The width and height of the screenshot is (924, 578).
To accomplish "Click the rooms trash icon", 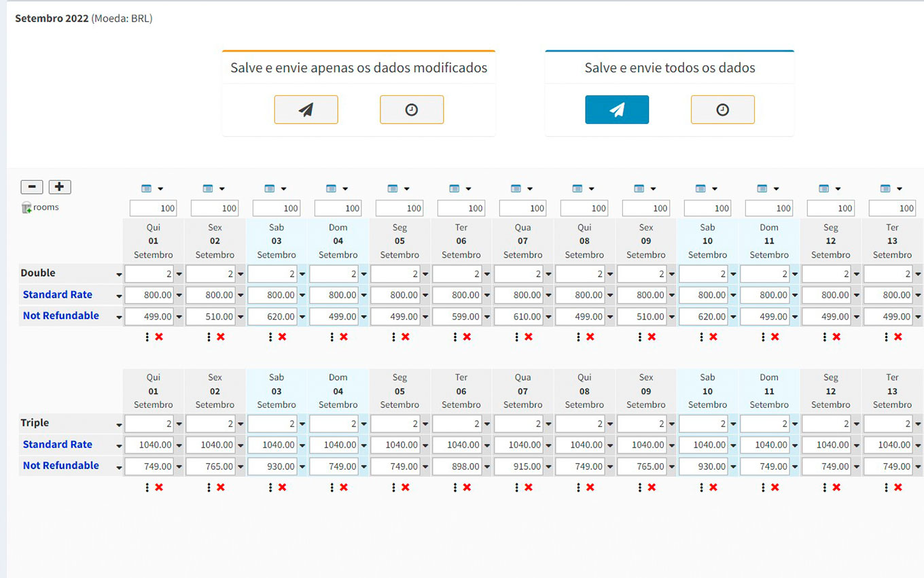I will 26,208.
